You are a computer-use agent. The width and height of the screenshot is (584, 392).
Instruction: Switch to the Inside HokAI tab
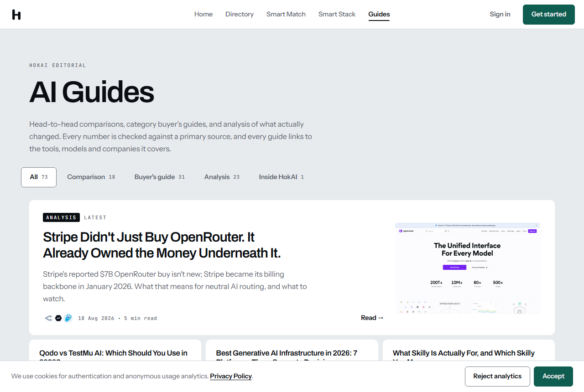tap(282, 177)
